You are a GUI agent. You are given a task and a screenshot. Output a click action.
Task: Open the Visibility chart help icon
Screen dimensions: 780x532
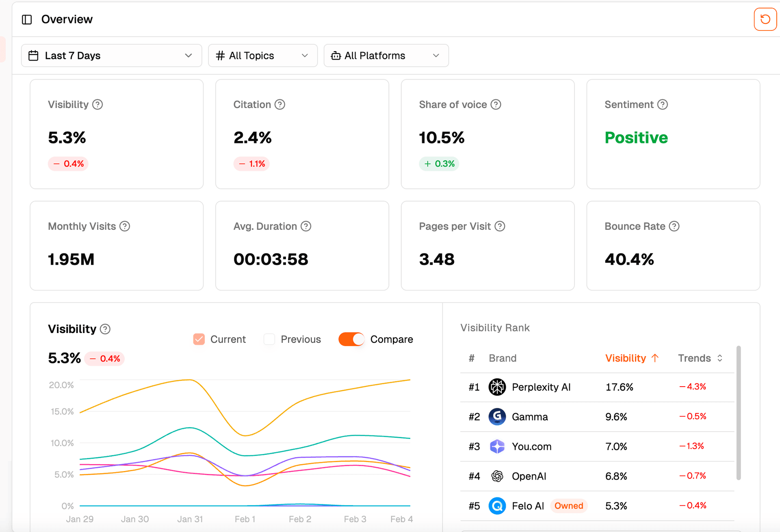(105, 329)
